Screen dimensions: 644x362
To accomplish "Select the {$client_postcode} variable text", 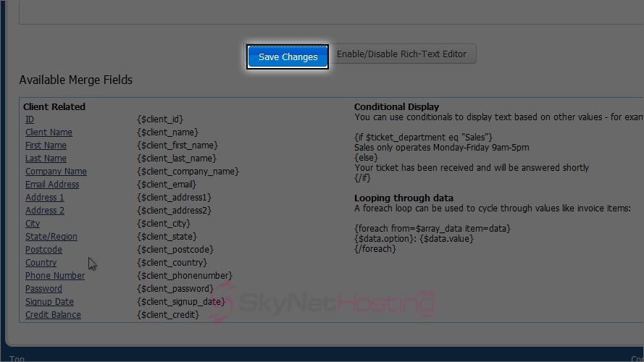I will 175,250.
